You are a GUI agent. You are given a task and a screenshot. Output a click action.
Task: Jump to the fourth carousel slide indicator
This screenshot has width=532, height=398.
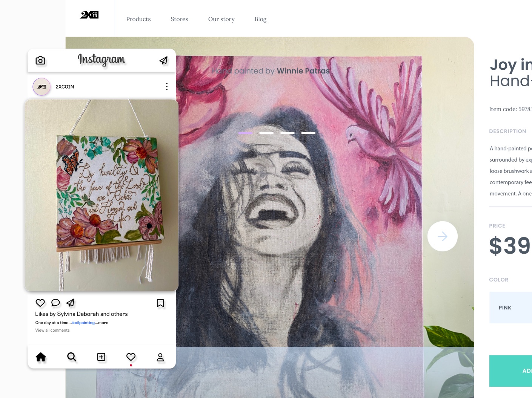click(308, 133)
